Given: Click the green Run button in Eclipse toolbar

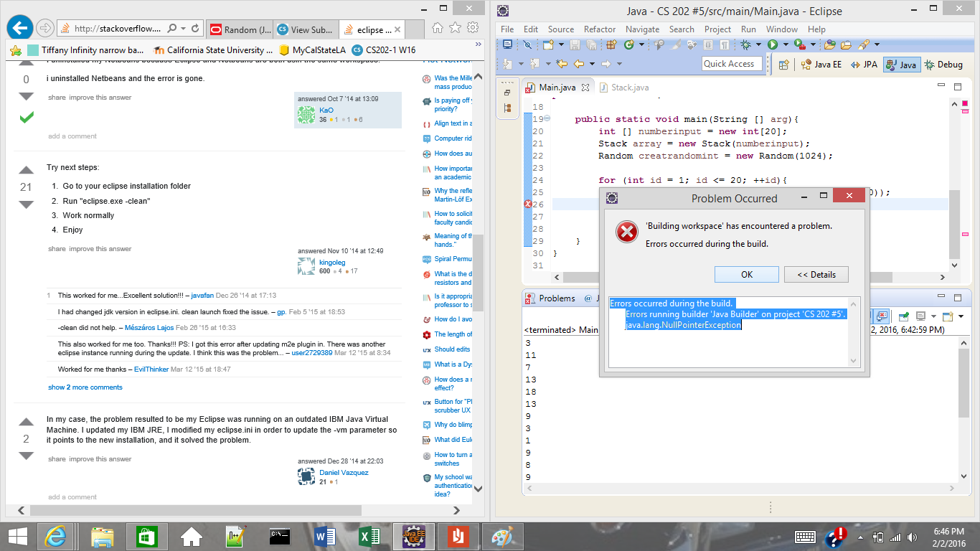Looking at the screenshot, I should 773,44.
